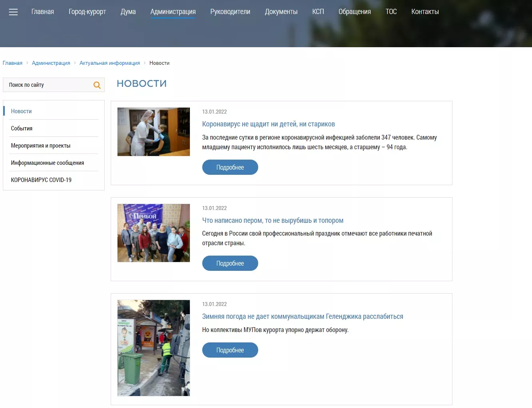Type in the 'Поиск по сайту' search field
Image resolution: width=532 pixels, height=408 pixels.
click(x=48, y=85)
